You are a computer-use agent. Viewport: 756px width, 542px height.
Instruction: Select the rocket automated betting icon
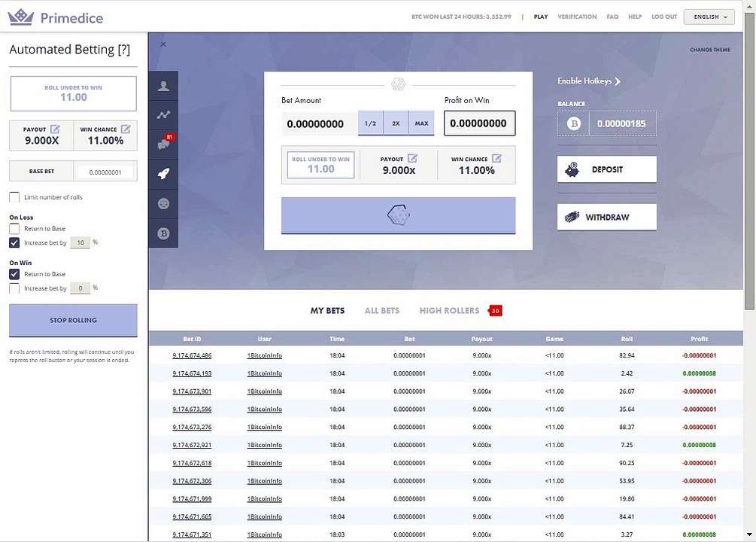click(x=163, y=174)
